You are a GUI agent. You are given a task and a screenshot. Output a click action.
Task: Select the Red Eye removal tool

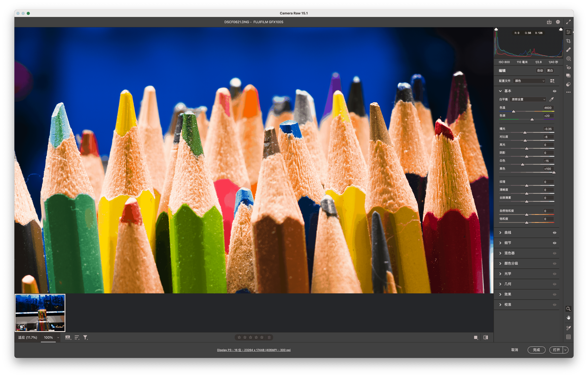click(568, 67)
